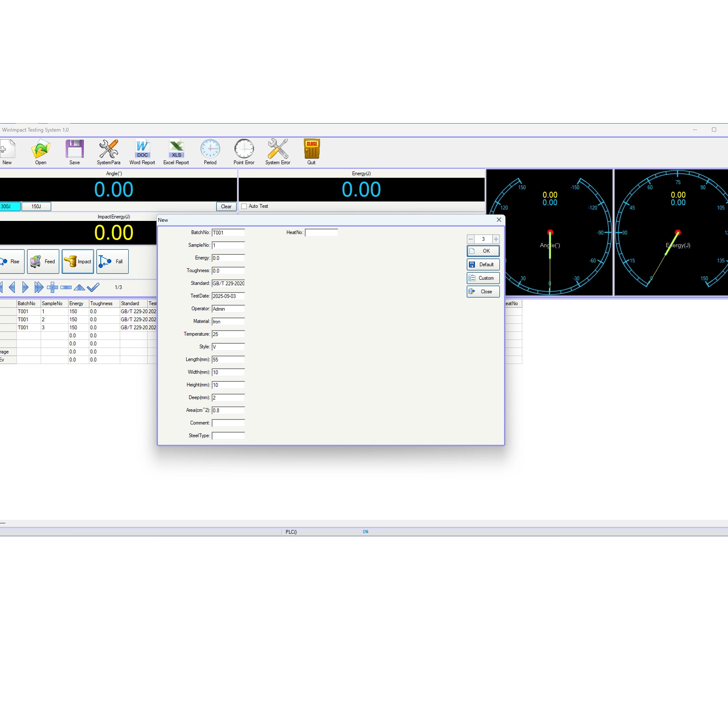Open the Period clock tool
The height and width of the screenshot is (728, 728).
click(210, 152)
